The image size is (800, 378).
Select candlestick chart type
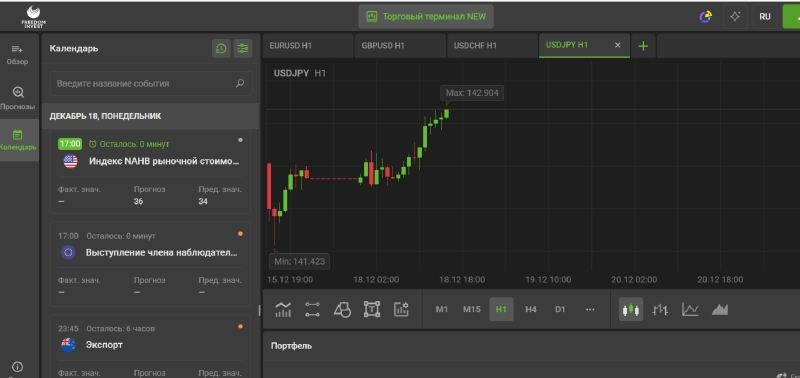pos(631,309)
